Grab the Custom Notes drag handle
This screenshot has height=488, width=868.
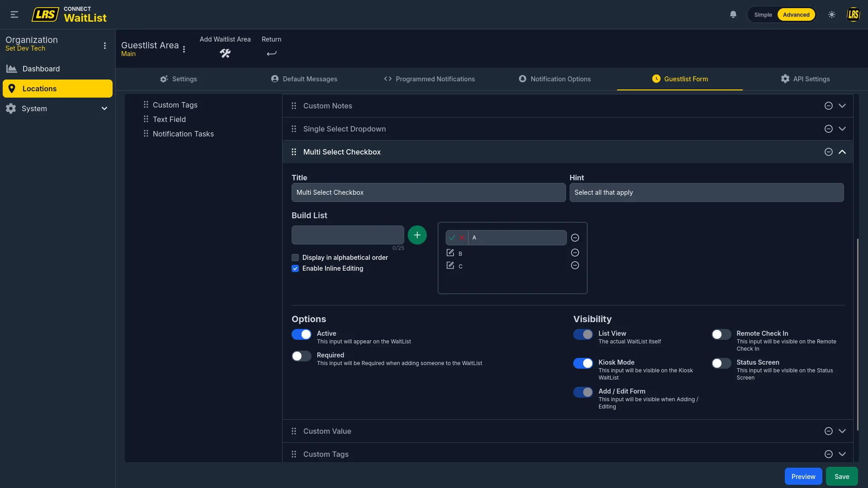click(294, 106)
